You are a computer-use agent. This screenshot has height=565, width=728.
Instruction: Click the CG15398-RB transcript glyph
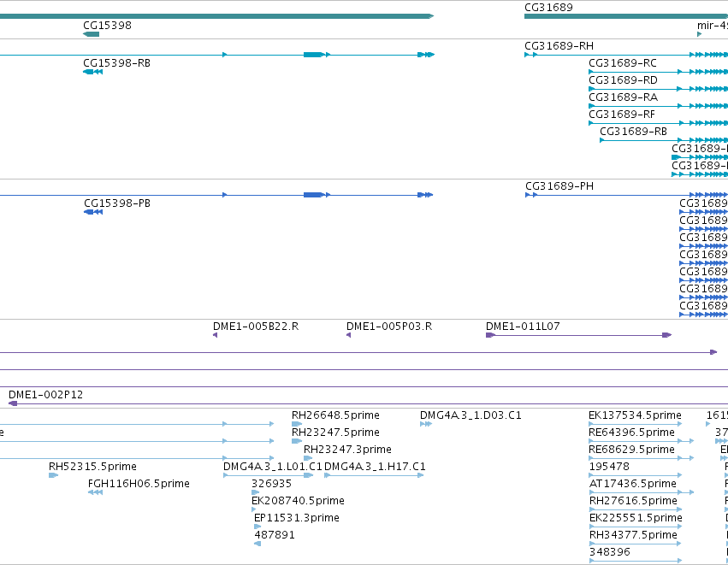pyautogui.click(x=92, y=72)
